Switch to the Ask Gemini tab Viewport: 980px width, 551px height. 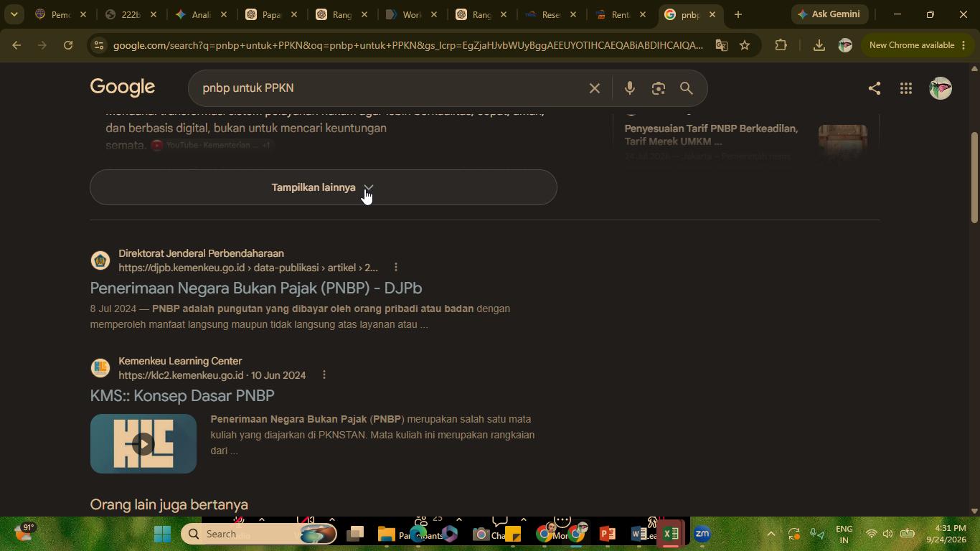tap(829, 14)
